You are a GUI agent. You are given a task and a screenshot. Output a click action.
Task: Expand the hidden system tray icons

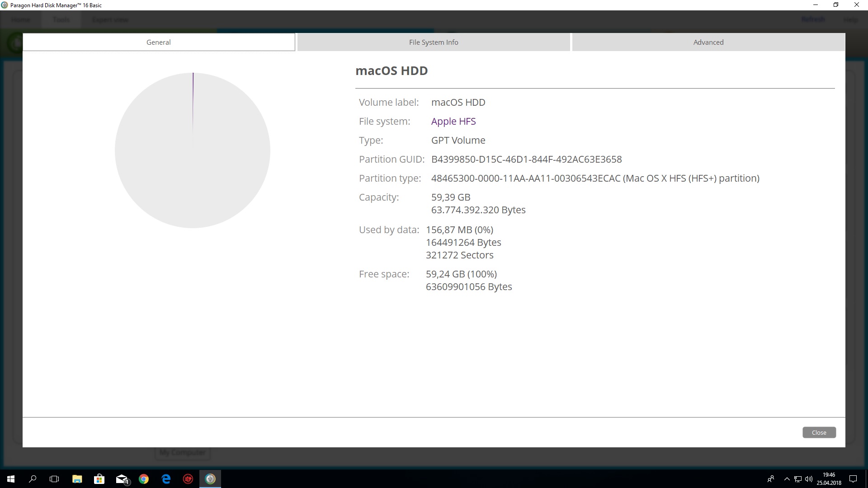click(787, 479)
